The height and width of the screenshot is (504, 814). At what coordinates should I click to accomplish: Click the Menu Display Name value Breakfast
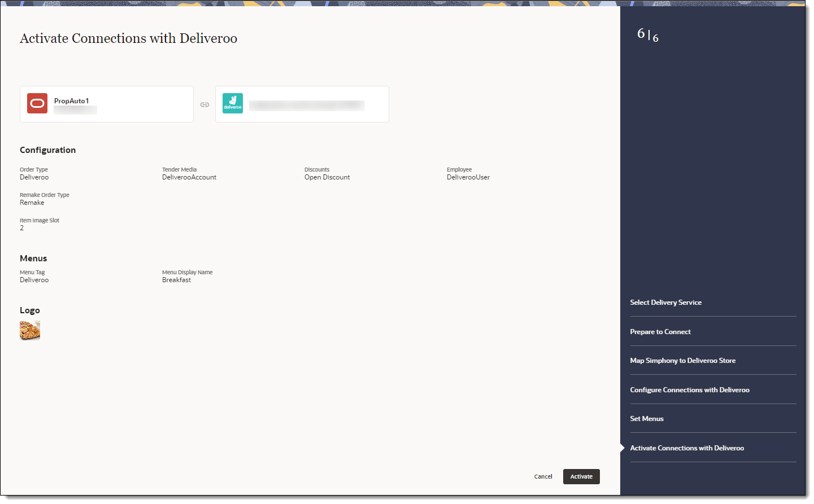click(176, 280)
